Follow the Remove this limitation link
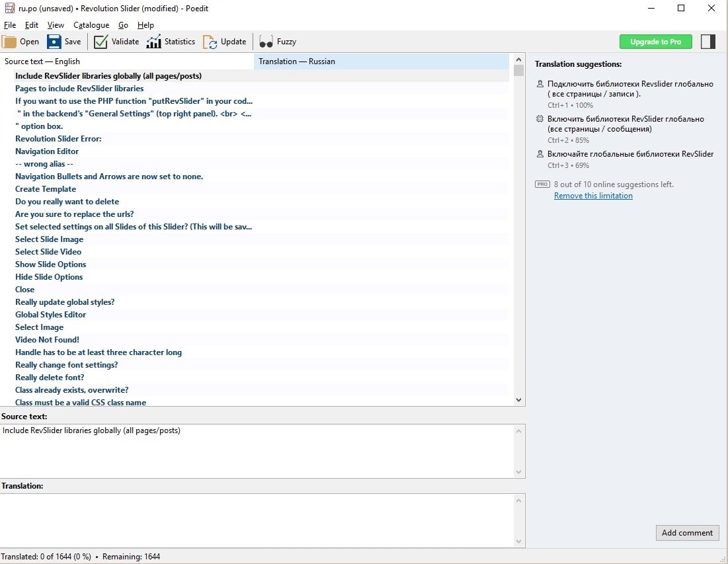Viewport: 728px width, 564px height. coord(593,196)
